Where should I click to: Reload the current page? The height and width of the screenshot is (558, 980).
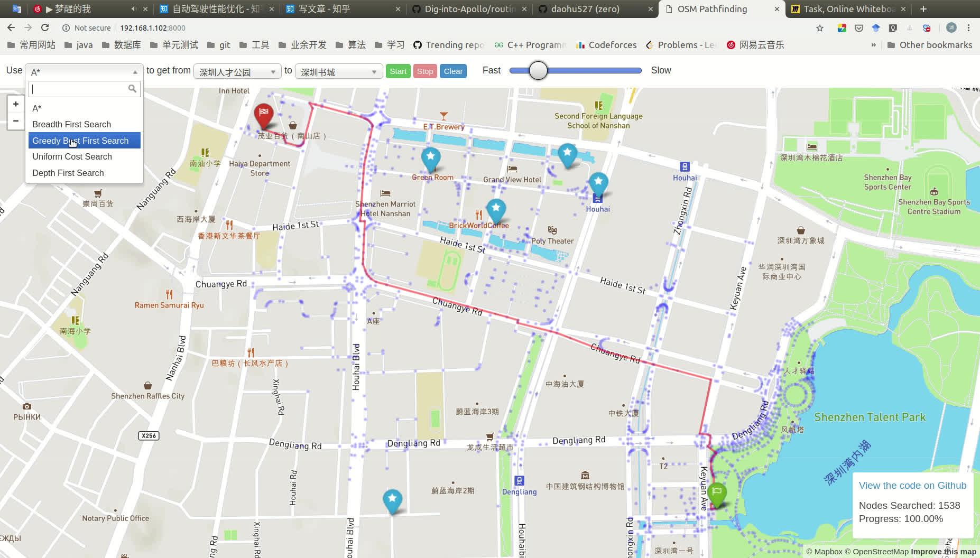[45, 27]
